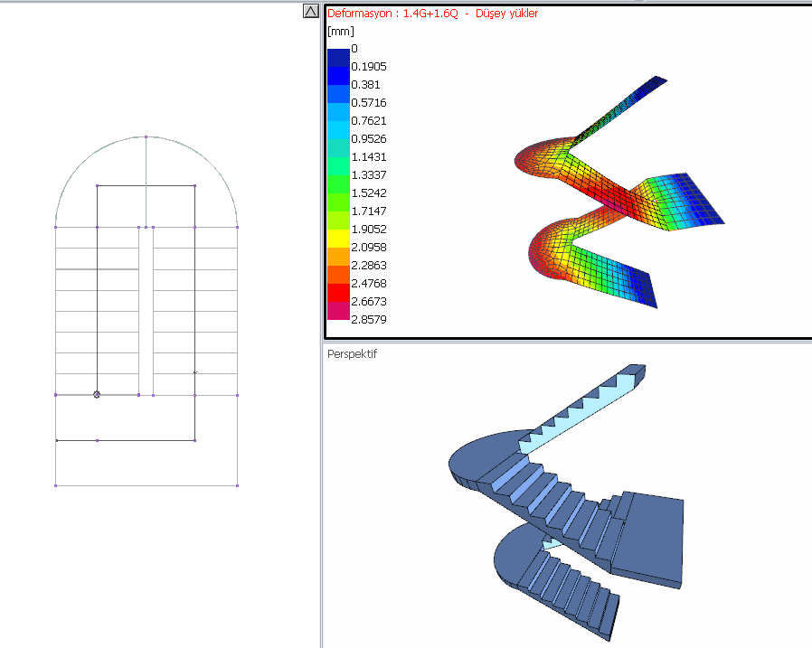Screen dimensions: 812x648
Task: Click the divider between deformation and Perspektif views
Action: pos(567,342)
